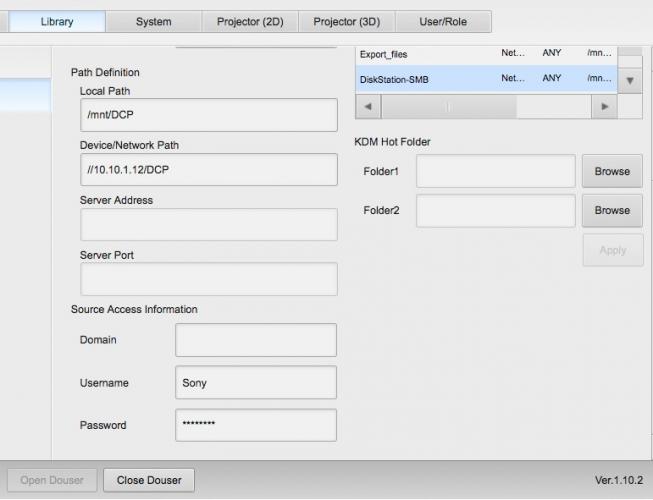Click the list's scroll down arrow
Screen dimensions: 653x500
point(630,80)
